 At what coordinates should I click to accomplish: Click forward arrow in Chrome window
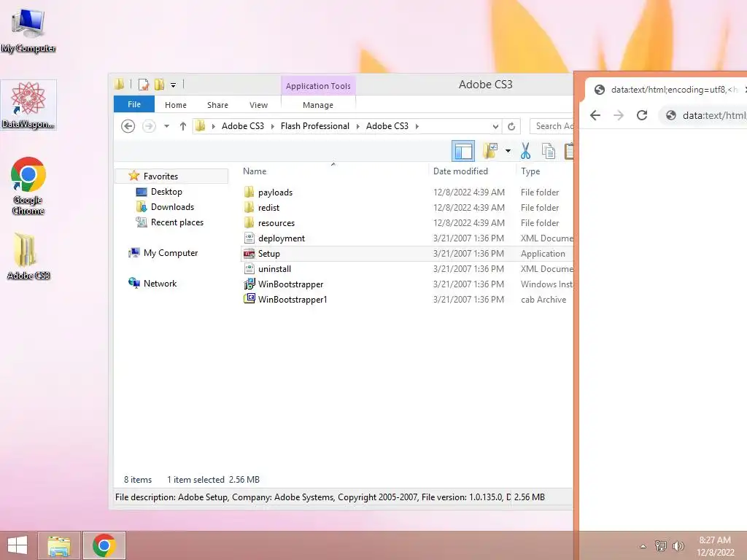click(619, 115)
